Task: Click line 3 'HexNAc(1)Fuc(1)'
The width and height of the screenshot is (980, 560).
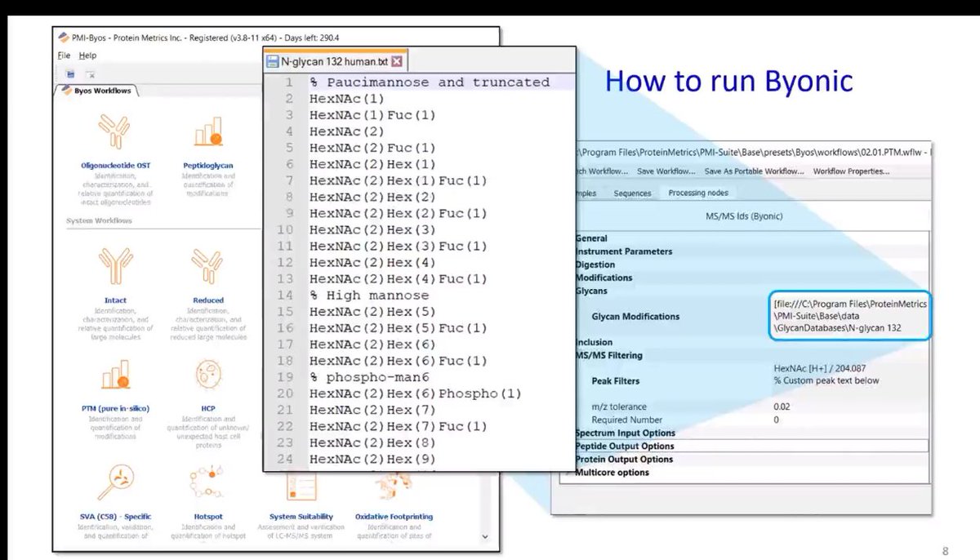Action: pyautogui.click(x=372, y=115)
